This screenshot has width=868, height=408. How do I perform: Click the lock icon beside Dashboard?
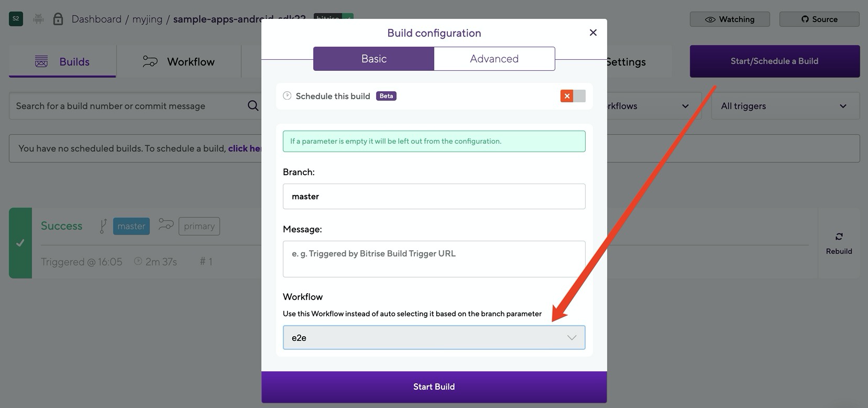pyautogui.click(x=58, y=19)
